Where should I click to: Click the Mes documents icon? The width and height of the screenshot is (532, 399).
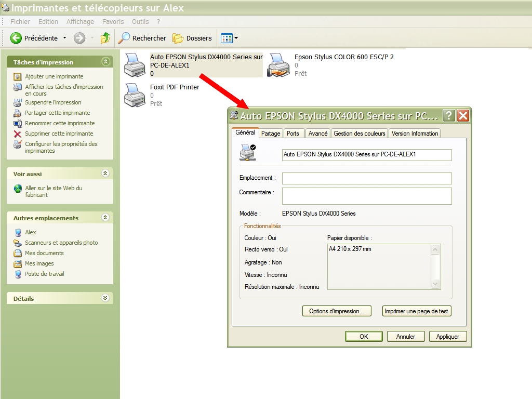(x=18, y=254)
